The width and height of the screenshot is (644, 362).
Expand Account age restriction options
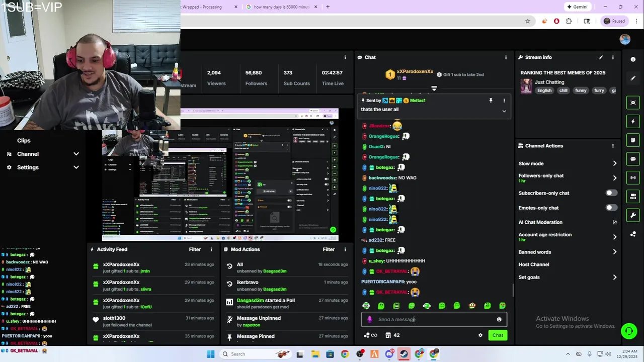click(614, 237)
